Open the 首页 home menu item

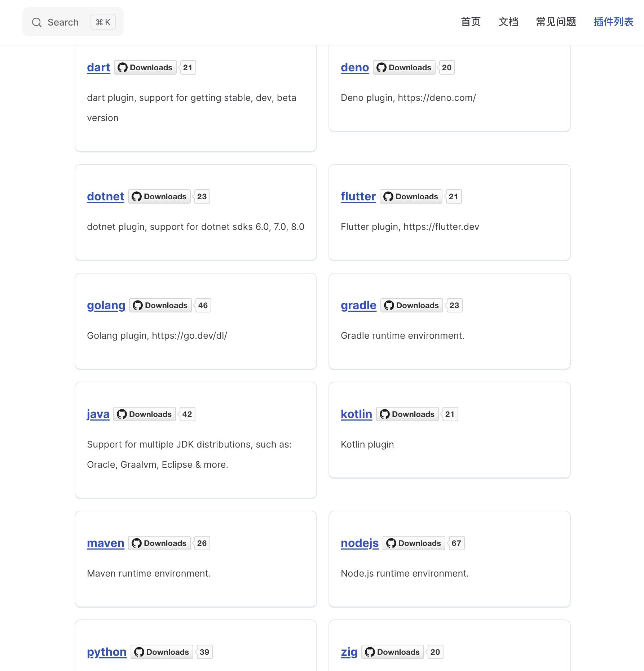(x=471, y=22)
